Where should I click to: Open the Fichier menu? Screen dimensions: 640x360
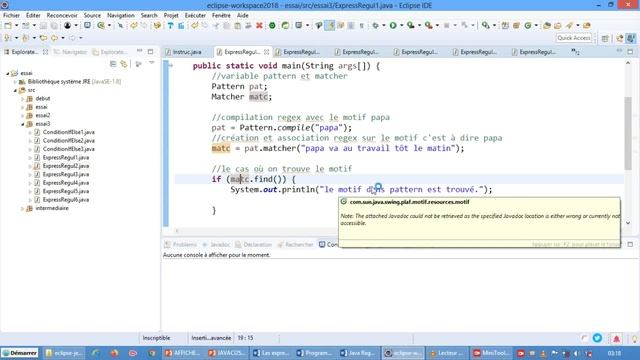click(11, 15)
